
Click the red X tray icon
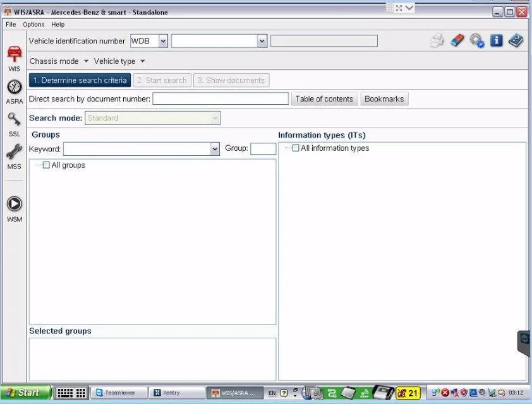[x=445, y=393]
